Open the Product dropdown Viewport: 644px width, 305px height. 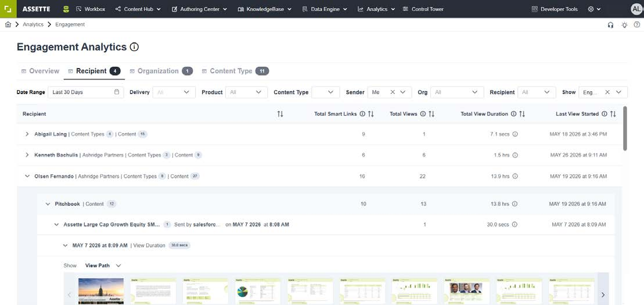point(246,92)
